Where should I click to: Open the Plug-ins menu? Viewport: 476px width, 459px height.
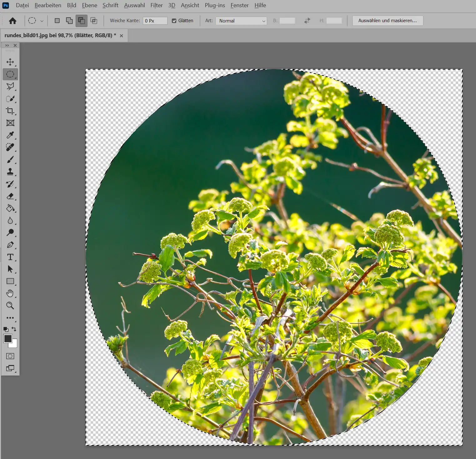[215, 5]
